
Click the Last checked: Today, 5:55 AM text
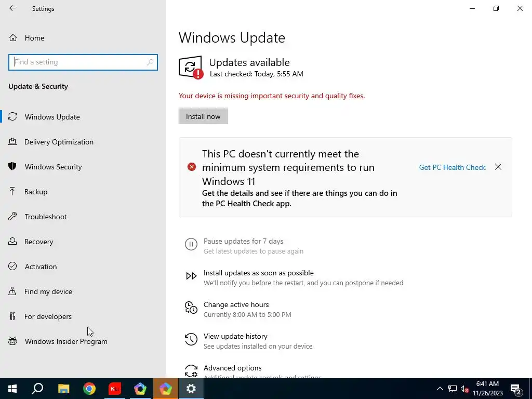(257, 74)
